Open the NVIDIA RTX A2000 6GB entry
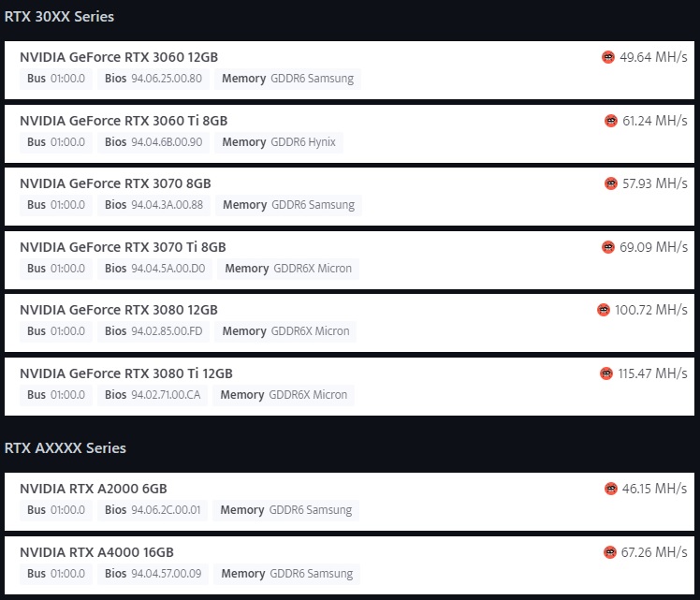The width and height of the screenshot is (700, 600). pos(349,502)
